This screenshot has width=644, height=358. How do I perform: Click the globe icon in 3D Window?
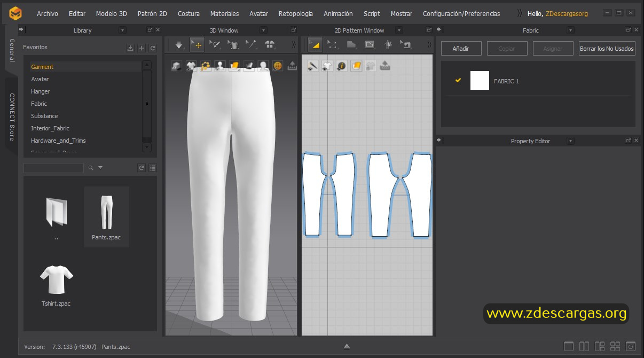278,66
